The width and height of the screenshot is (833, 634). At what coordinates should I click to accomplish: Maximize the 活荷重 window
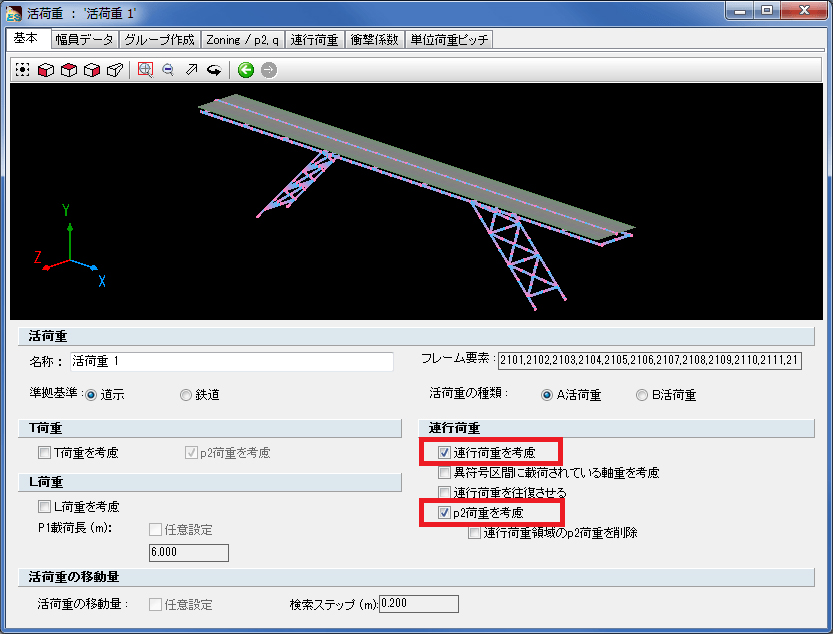(x=767, y=10)
